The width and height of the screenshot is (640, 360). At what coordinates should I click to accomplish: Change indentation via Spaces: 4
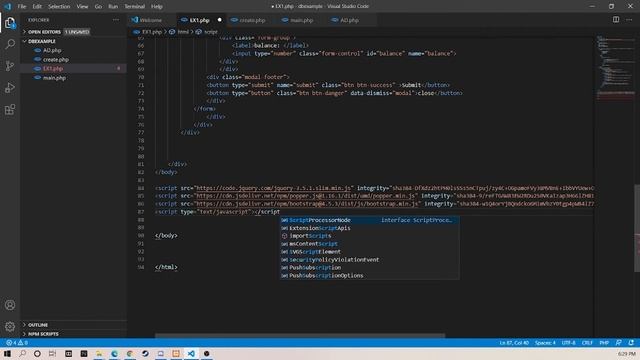(x=545, y=343)
